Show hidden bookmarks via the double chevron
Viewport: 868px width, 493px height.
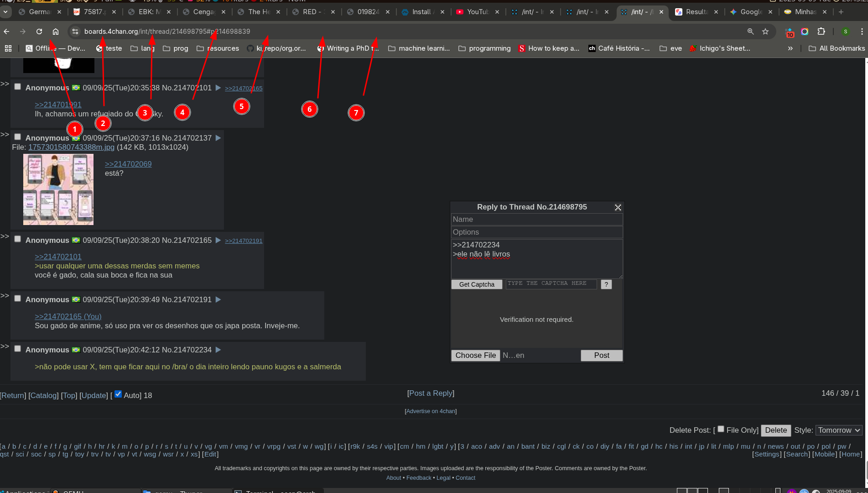point(790,48)
